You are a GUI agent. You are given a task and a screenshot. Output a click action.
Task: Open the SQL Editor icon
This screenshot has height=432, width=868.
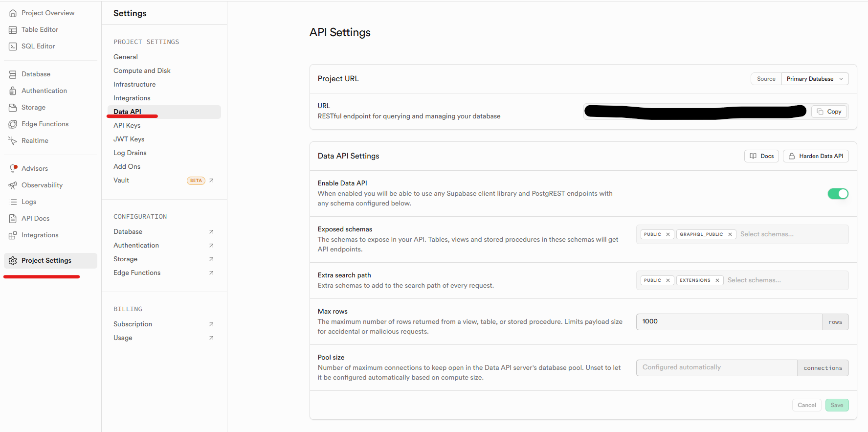[x=13, y=46]
